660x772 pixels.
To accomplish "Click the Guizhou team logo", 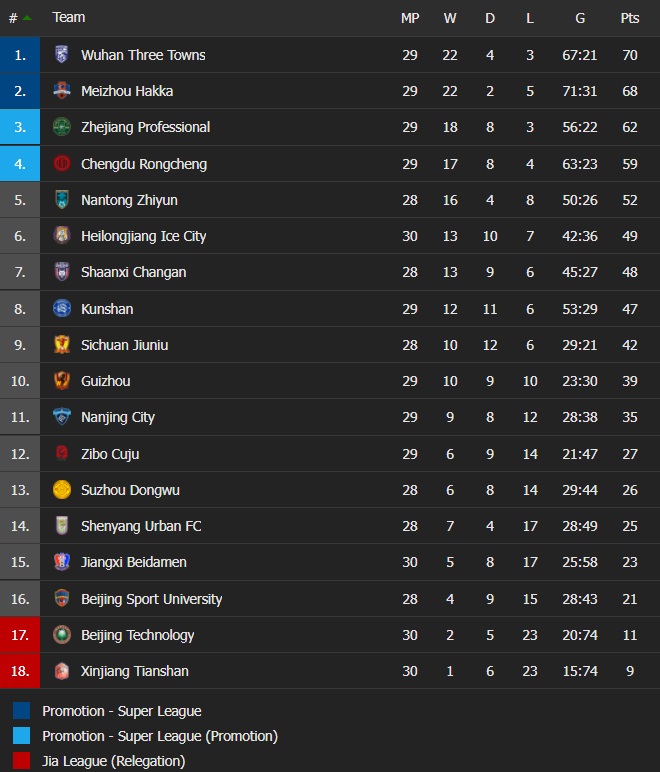I will coord(62,381).
